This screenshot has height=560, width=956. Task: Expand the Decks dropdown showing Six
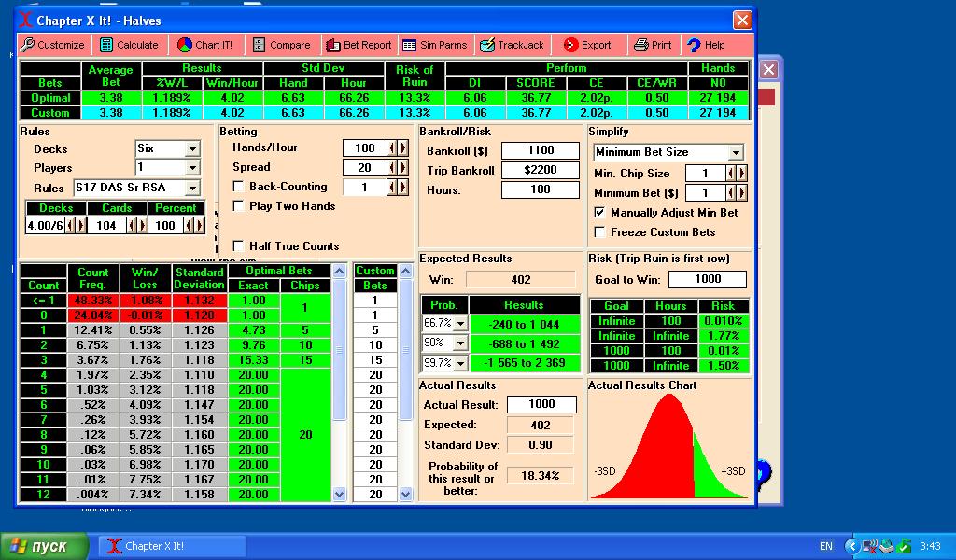click(x=192, y=149)
